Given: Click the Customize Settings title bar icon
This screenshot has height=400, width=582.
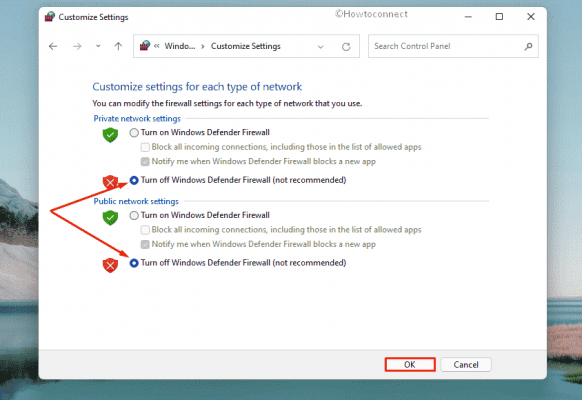Looking at the screenshot, I should click(50, 17).
